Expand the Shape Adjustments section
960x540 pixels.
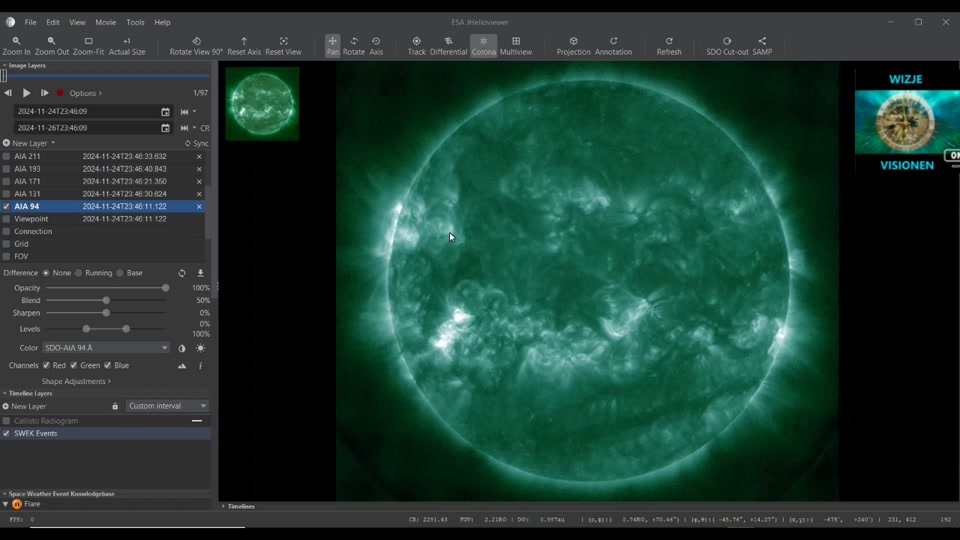coord(76,381)
